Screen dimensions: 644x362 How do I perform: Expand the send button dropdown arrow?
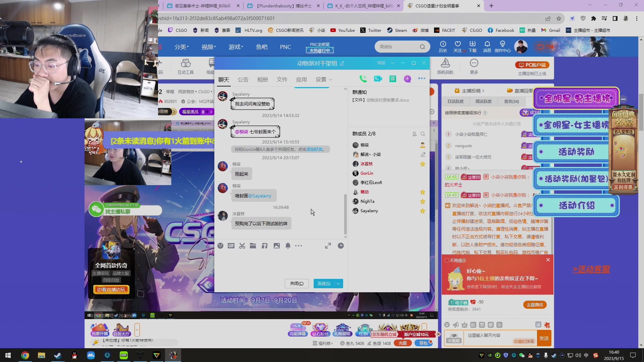pyautogui.click(x=338, y=283)
